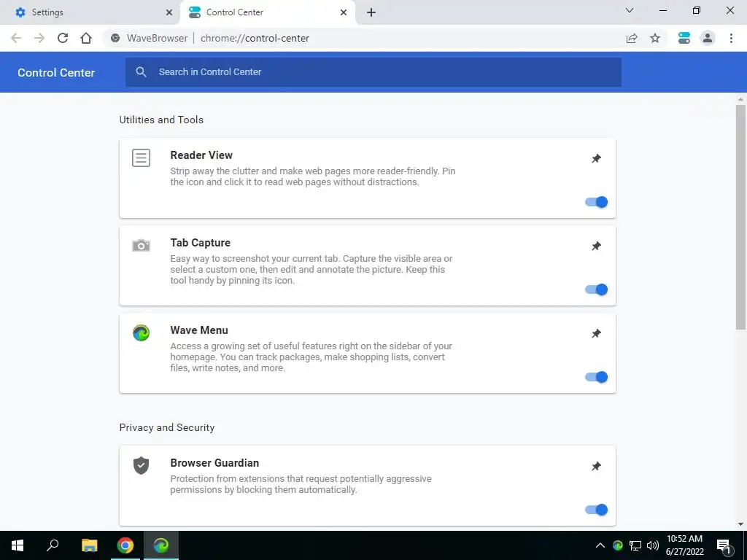Click the site info icon beside WaveBrowser
Screen dimensions: 747x560
[x=115, y=38]
